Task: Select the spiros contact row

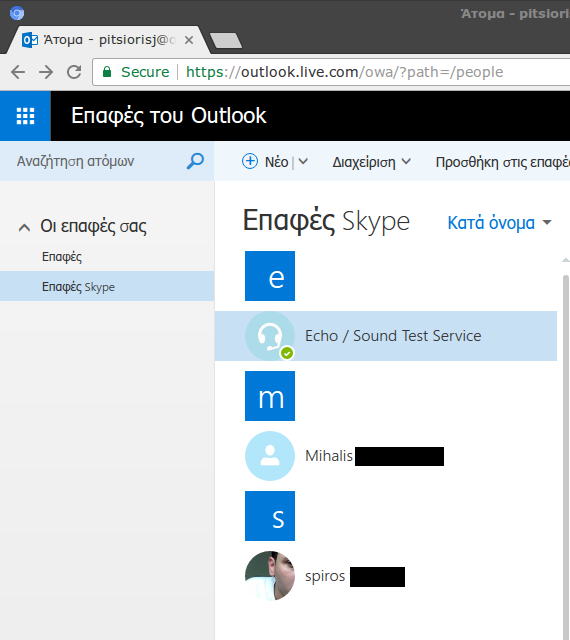Action: pyautogui.click(x=386, y=576)
